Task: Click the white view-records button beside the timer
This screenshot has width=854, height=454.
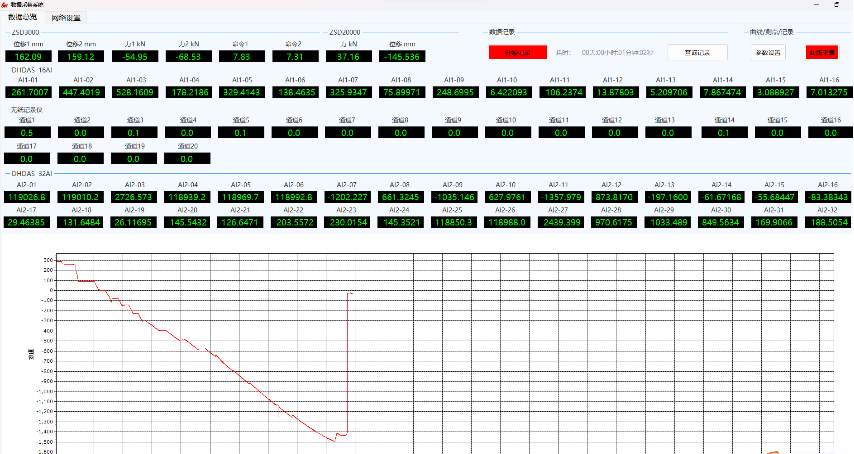Action: [x=697, y=52]
